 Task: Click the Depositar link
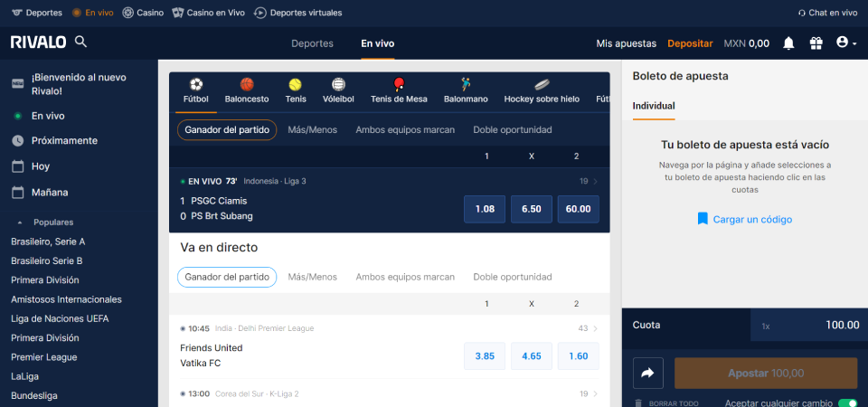pyautogui.click(x=690, y=43)
